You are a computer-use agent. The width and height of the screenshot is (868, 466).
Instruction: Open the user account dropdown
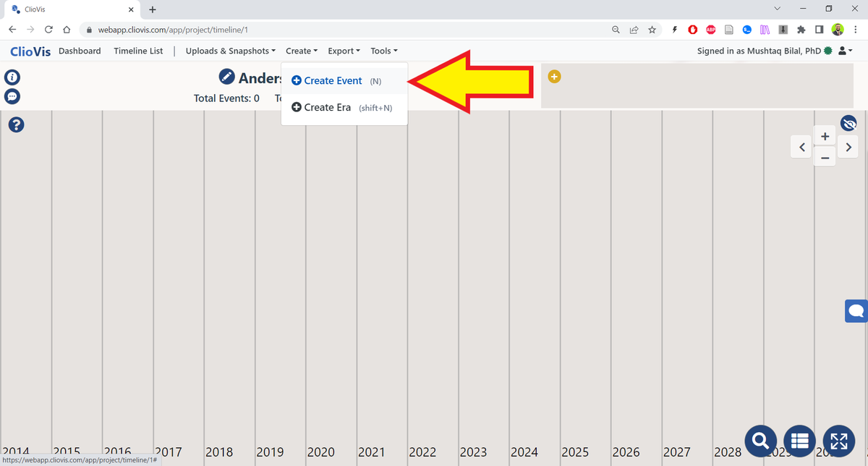coord(845,51)
